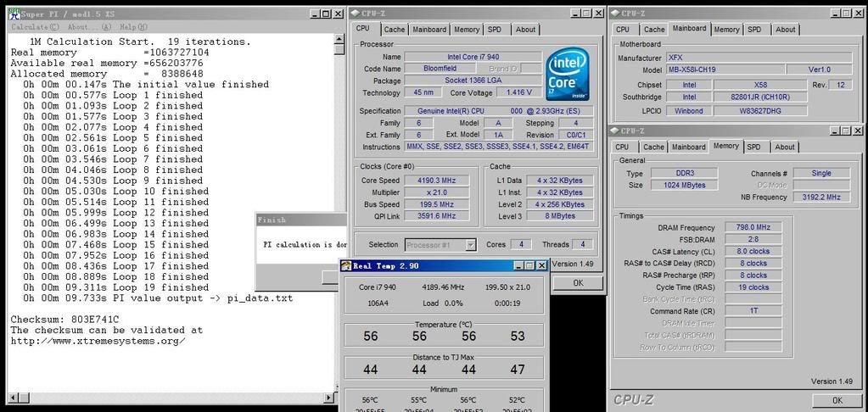The width and height of the screenshot is (868, 412).
Task: Click Super PI horizontal scrollbar left arrow
Action: click(x=13, y=398)
